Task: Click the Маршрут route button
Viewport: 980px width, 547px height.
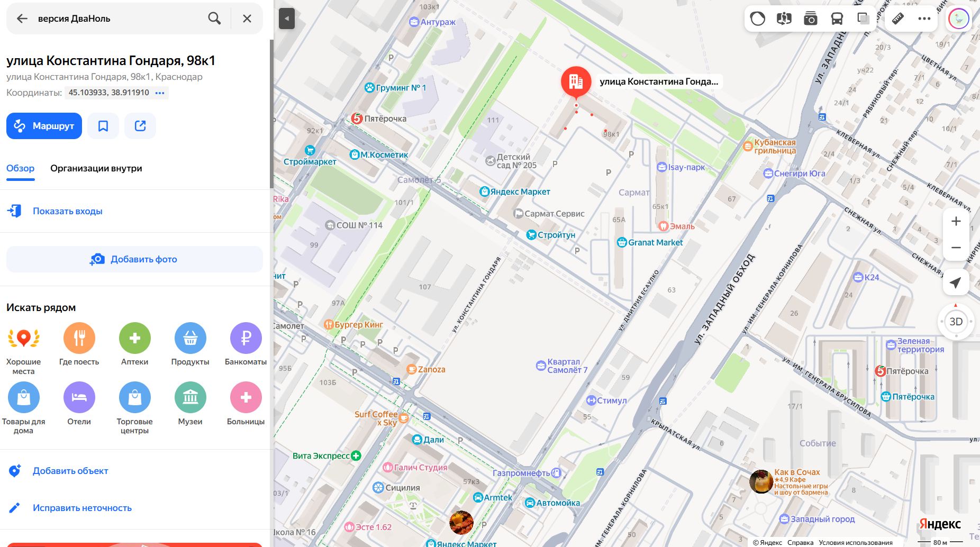Action: [x=44, y=126]
